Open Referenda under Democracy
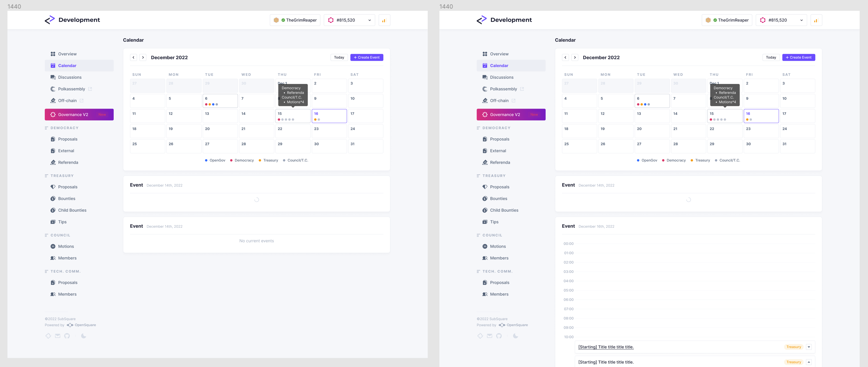Image resolution: width=868 pixels, height=367 pixels. pos(68,162)
